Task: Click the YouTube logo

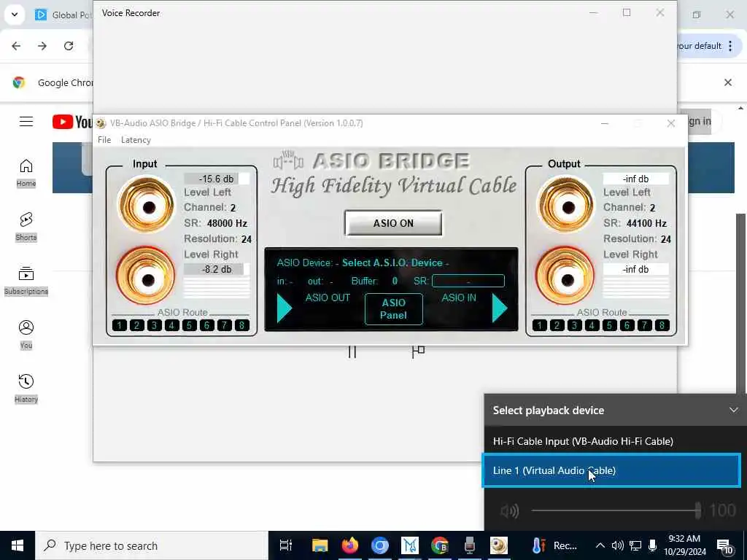Action: click(x=72, y=122)
